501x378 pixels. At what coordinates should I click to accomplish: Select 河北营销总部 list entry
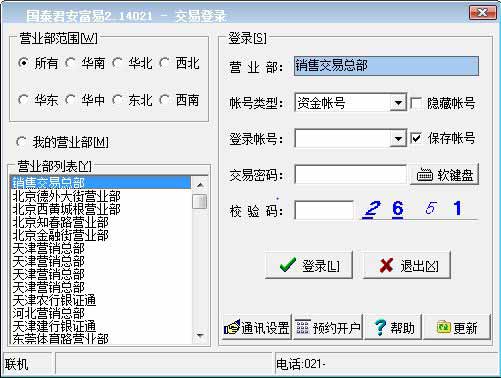[101, 313]
